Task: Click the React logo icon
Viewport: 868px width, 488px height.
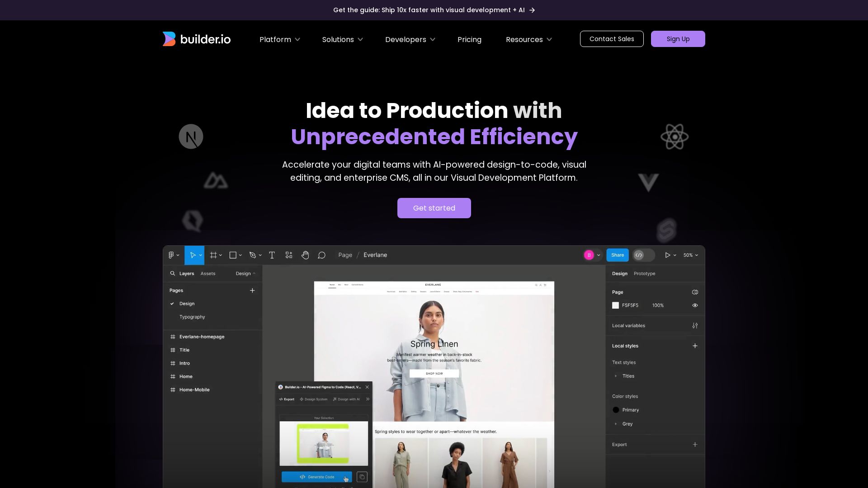Action: point(674,136)
